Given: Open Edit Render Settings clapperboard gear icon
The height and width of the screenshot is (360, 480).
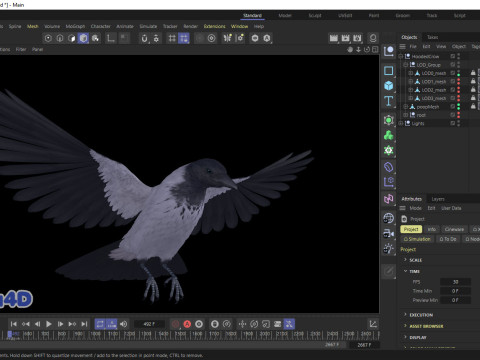Looking at the screenshot, I should coord(357,38).
